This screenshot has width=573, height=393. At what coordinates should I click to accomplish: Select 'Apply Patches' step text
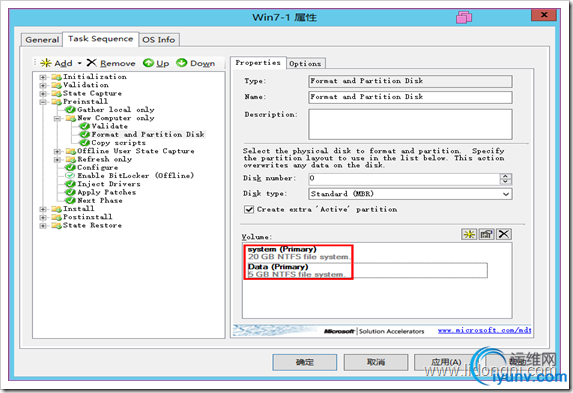coord(106,192)
